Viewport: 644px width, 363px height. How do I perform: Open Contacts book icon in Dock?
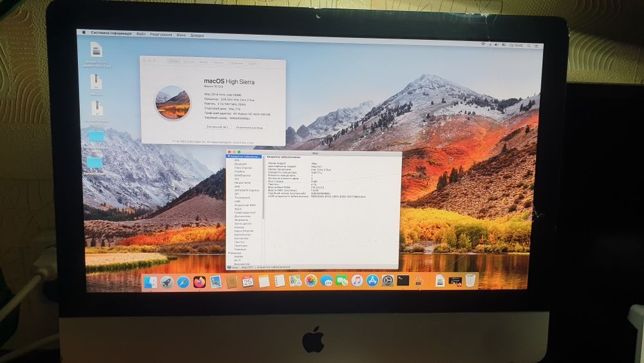tap(232, 282)
